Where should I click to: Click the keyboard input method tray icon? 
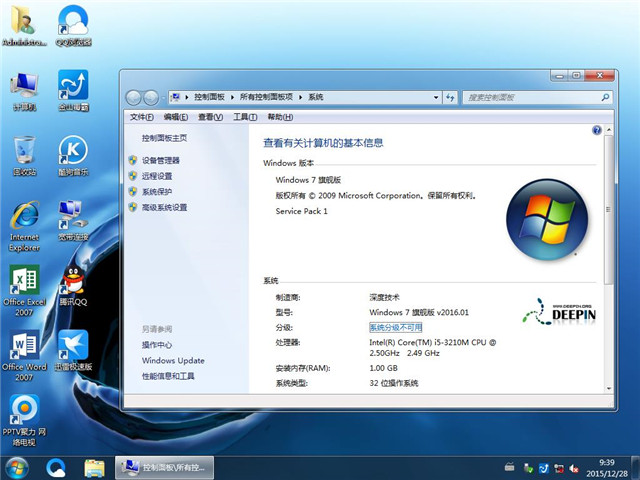[x=509, y=467]
